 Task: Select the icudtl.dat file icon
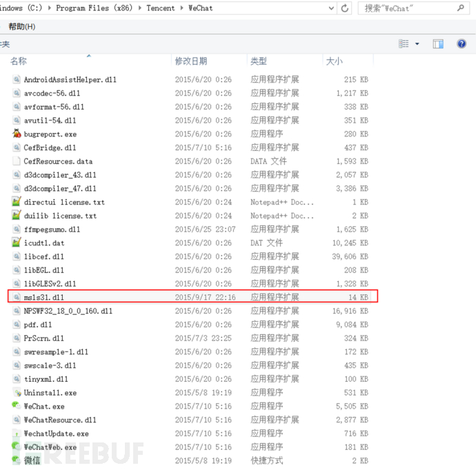point(17,243)
